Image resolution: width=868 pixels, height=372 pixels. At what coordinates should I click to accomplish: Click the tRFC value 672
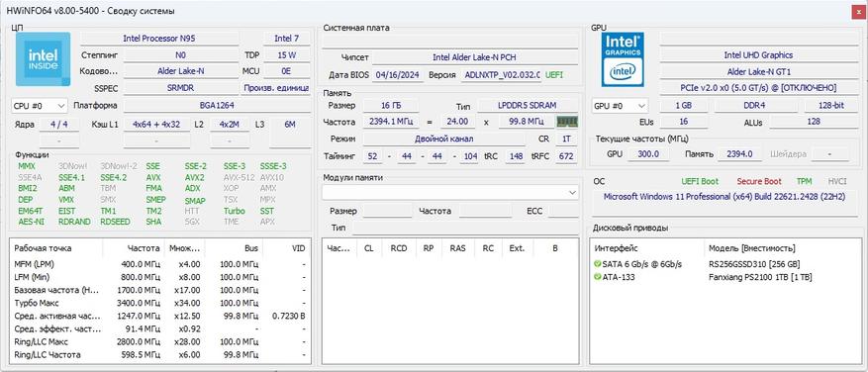[566, 156]
